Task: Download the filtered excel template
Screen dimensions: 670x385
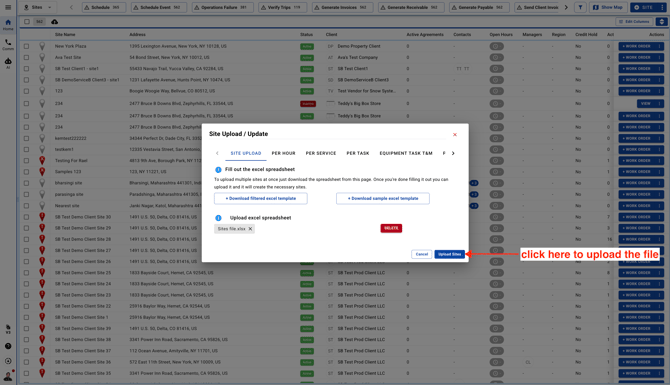Action: pyautogui.click(x=261, y=199)
